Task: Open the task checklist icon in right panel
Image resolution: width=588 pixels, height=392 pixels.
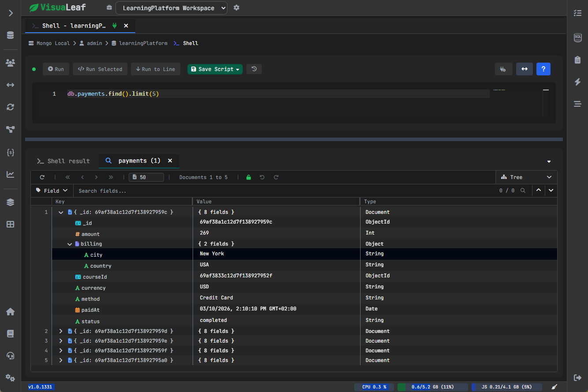Action: tap(577, 13)
